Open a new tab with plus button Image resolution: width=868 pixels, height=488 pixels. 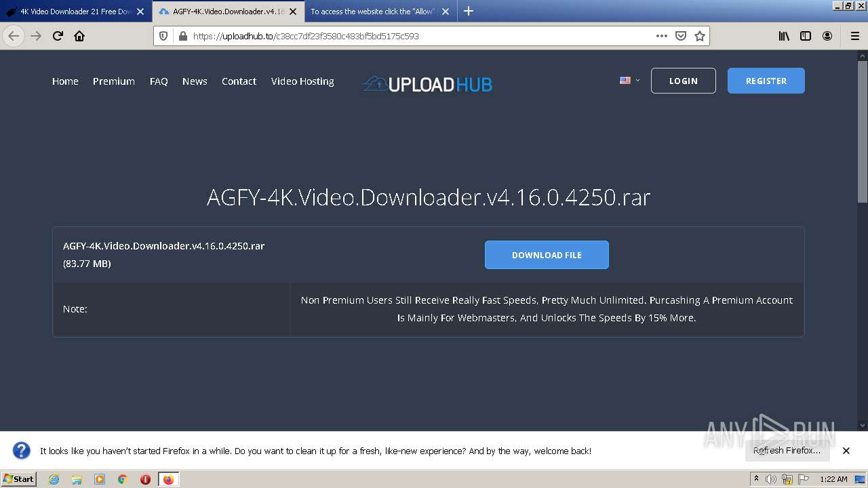[468, 11]
